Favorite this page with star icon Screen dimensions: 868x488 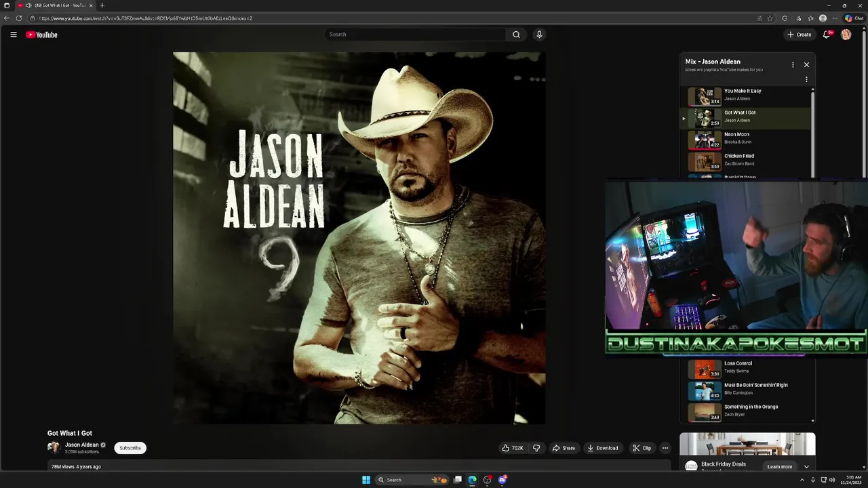pyautogui.click(x=770, y=18)
